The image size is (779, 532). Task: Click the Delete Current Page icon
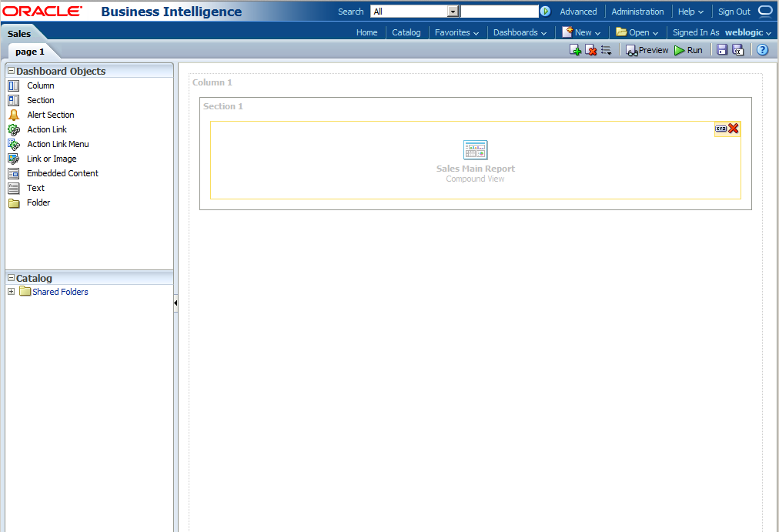590,49
